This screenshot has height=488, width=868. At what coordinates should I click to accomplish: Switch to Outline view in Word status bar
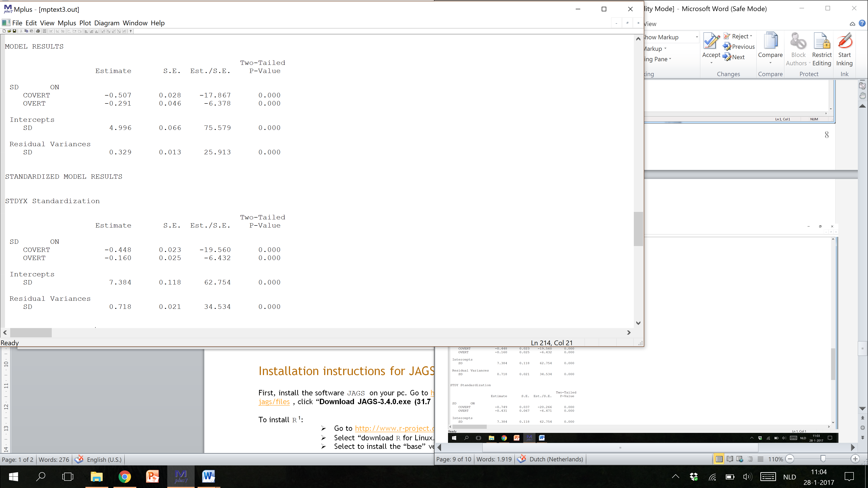point(750,459)
